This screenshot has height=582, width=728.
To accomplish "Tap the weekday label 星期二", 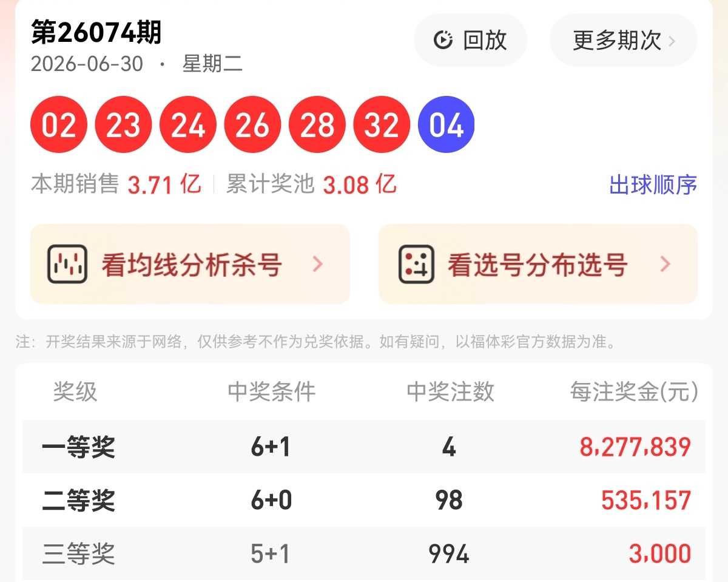I will coord(212,64).
